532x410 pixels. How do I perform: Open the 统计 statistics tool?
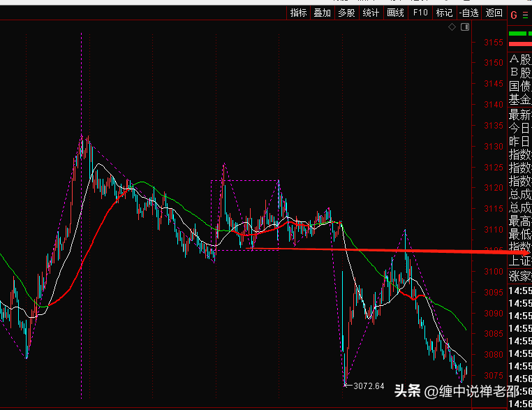(x=371, y=13)
